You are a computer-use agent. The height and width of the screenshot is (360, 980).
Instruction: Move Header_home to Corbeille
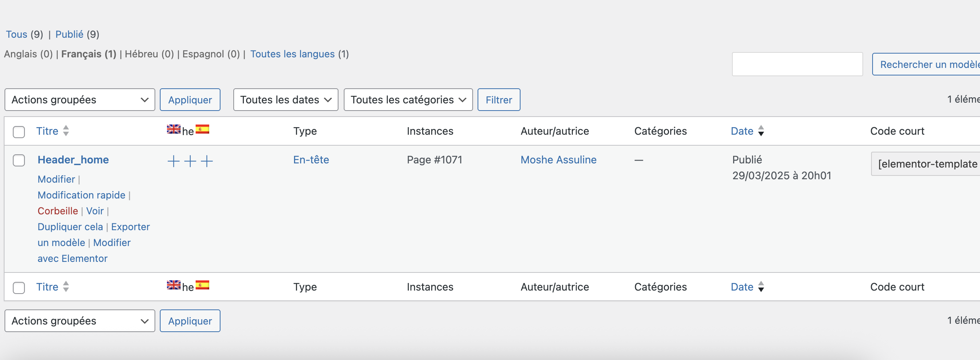point(57,211)
